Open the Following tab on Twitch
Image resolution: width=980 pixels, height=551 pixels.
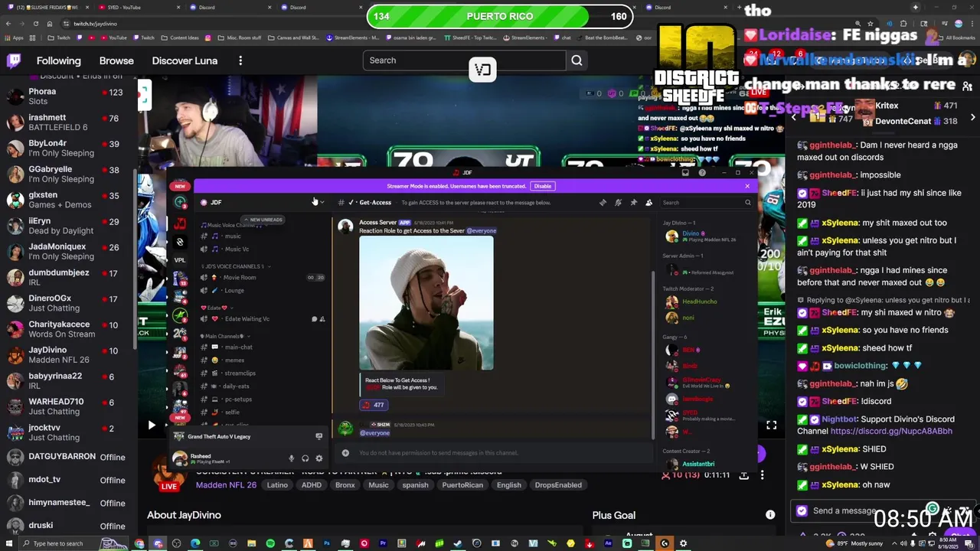pyautogui.click(x=58, y=60)
